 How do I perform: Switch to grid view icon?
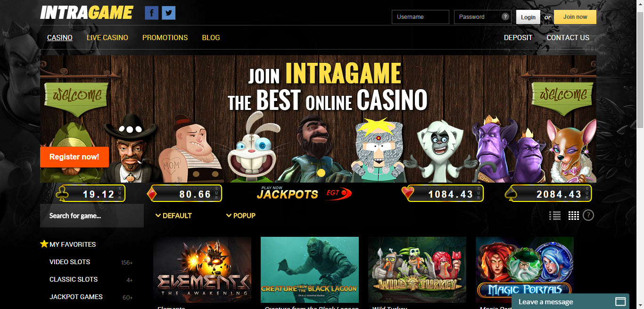click(x=573, y=216)
